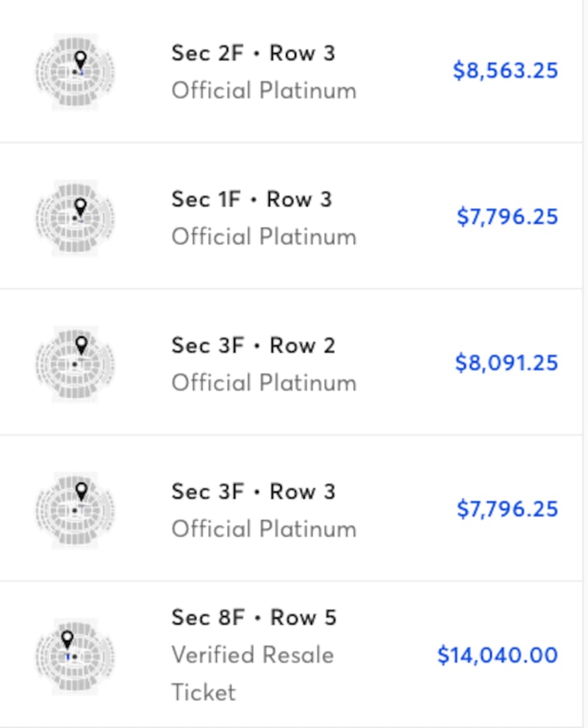Select the seat map icon for Sec 3F Row 2
The width and height of the screenshot is (588, 728).
coord(75,364)
